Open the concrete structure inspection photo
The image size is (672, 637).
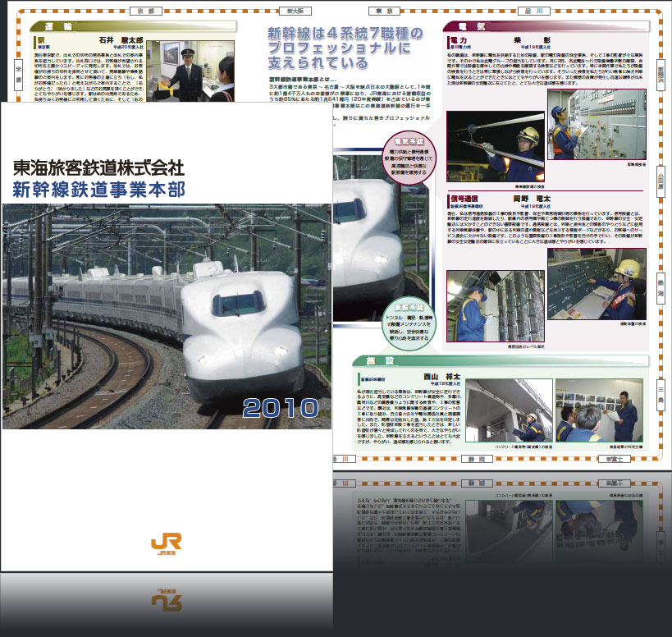[510, 410]
